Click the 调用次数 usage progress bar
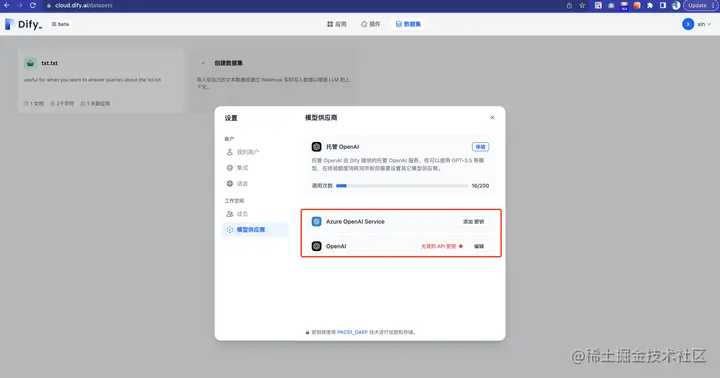Viewport: 720px width, 378px height. 402,186
